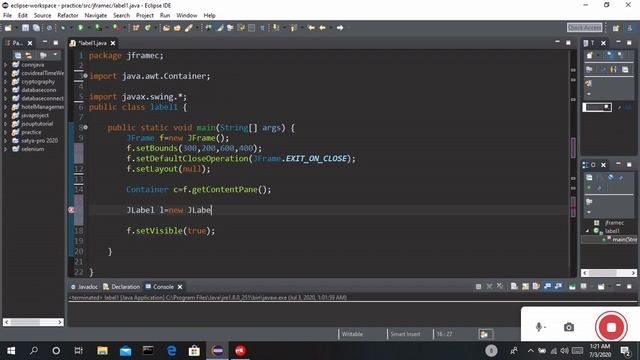Toggle Pin Console in Console toolbar
640x360 pixels.
(572, 287)
